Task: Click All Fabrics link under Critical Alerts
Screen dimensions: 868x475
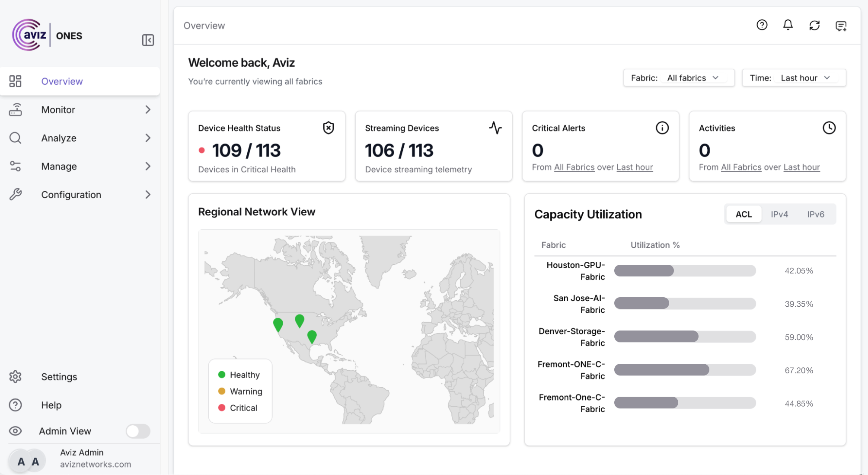Action: click(574, 167)
